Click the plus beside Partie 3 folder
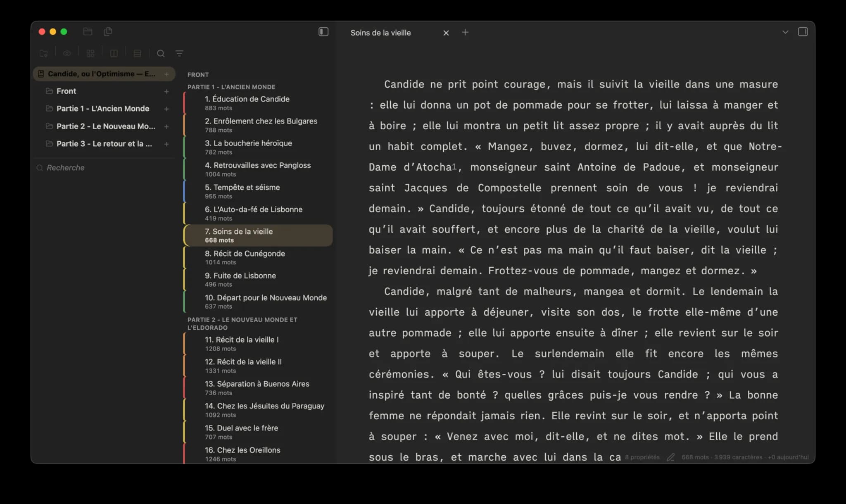Screen dimensions: 846x504 (x=166, y=144)
